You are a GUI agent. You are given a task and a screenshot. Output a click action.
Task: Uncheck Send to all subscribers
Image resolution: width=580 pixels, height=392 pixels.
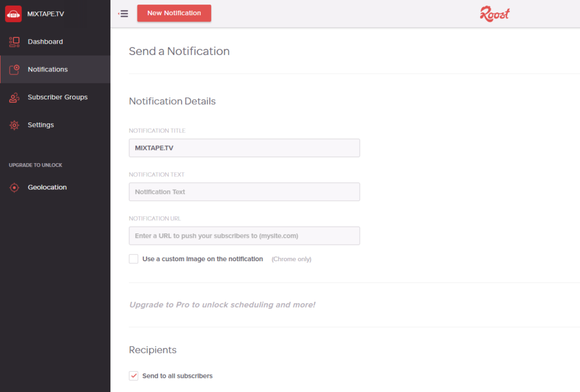coord(133,376)
